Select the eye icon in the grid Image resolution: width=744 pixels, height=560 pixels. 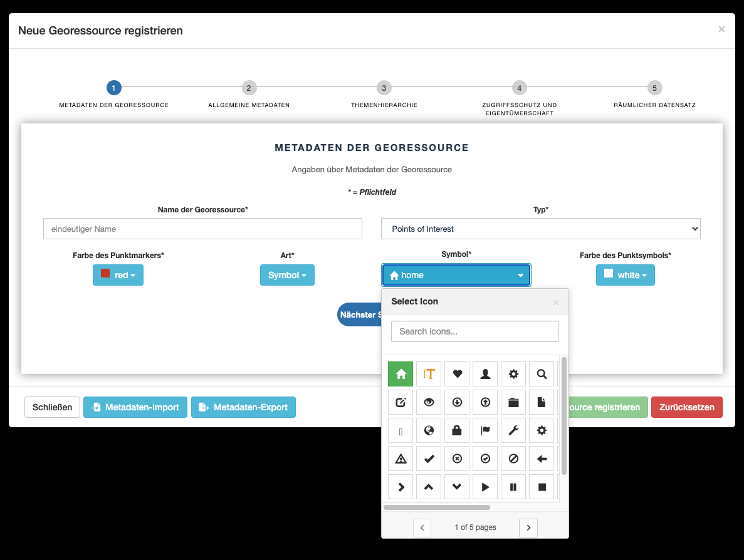pos(429,402)
